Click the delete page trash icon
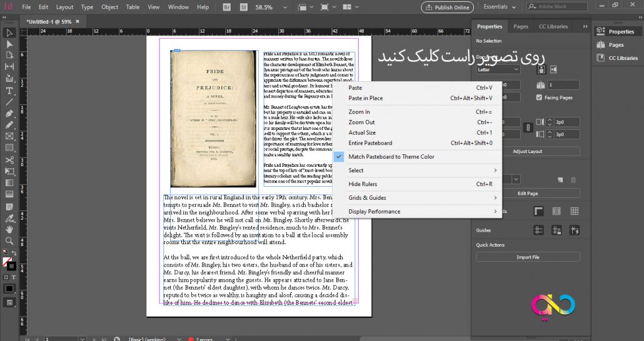The image size is (644, 341). [573, 180]
